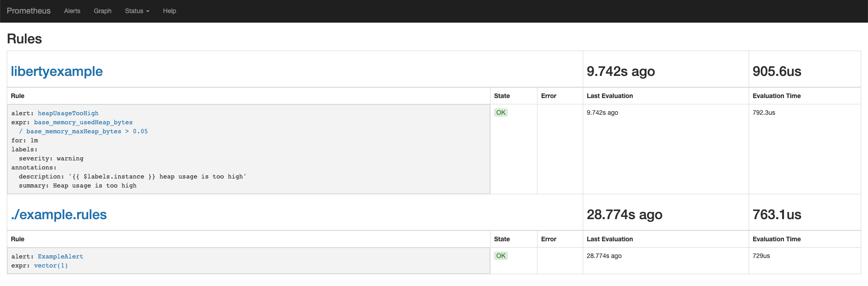Click the 'for: 1m' line
The image size is (868, 286).
25,141
